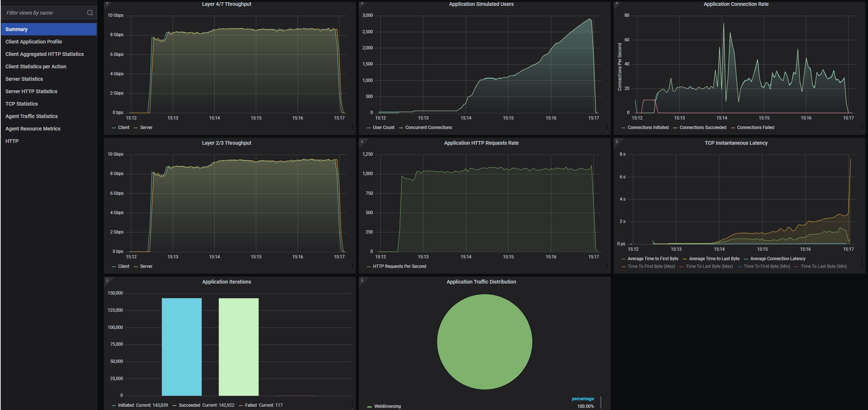The height and width of the screenshot is (410, 868).
Task: Click info icon on Application Traffic Distribution panel
Action: point(362,280)
